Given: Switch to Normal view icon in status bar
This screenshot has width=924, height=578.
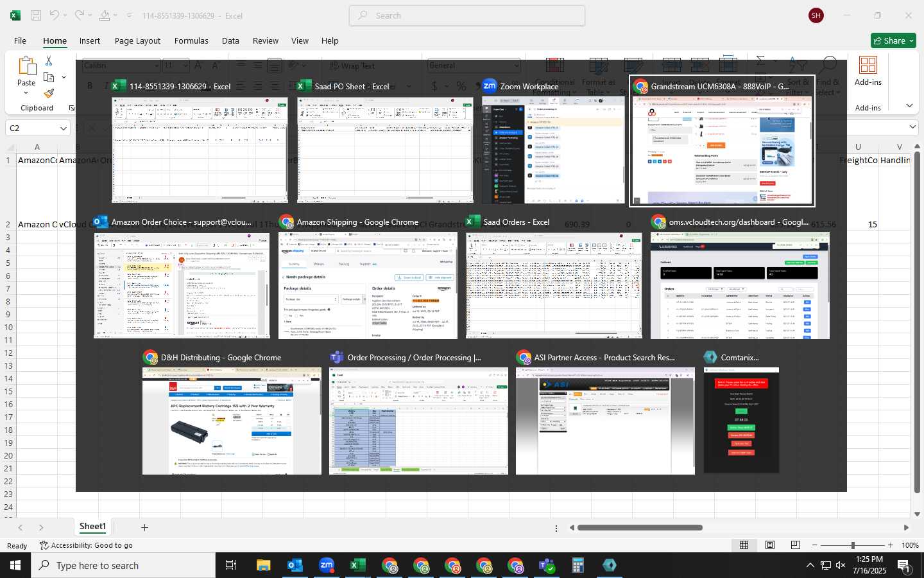Looking at the screenshot, I should (x=744, y=545).
